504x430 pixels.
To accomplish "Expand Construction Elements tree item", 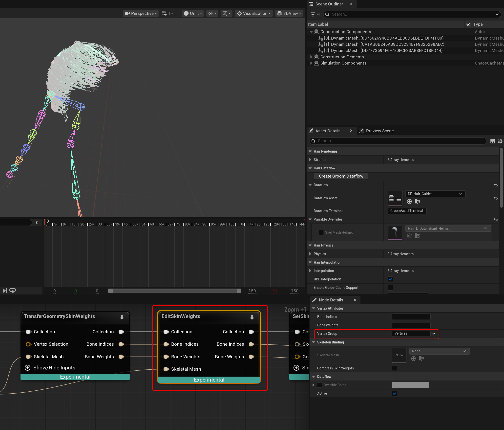I will pyautogui.click(x=311, y=57).
